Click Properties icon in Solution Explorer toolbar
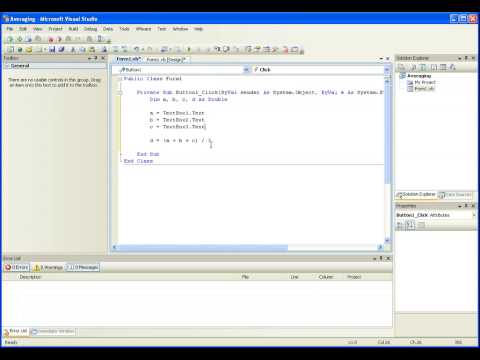This screenshot has width=480, height=360. [402, 67]
